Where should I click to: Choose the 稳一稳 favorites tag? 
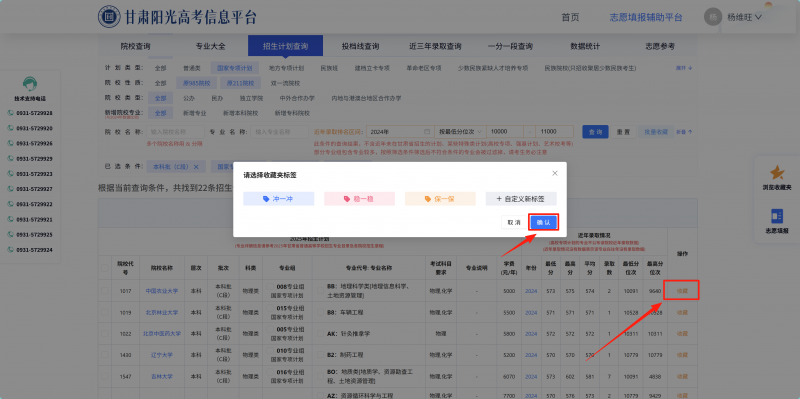(360, 199)
